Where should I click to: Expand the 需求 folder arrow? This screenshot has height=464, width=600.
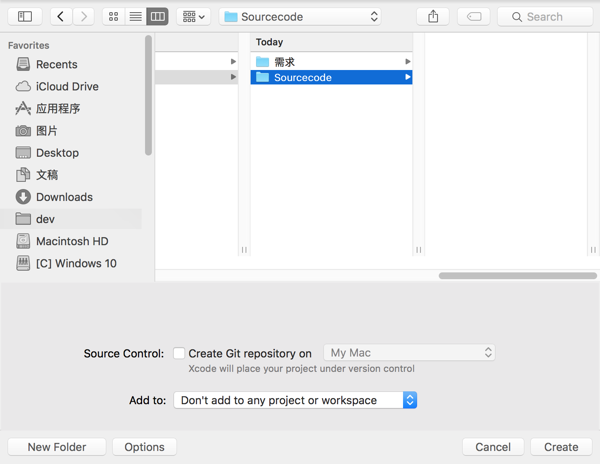408,62
